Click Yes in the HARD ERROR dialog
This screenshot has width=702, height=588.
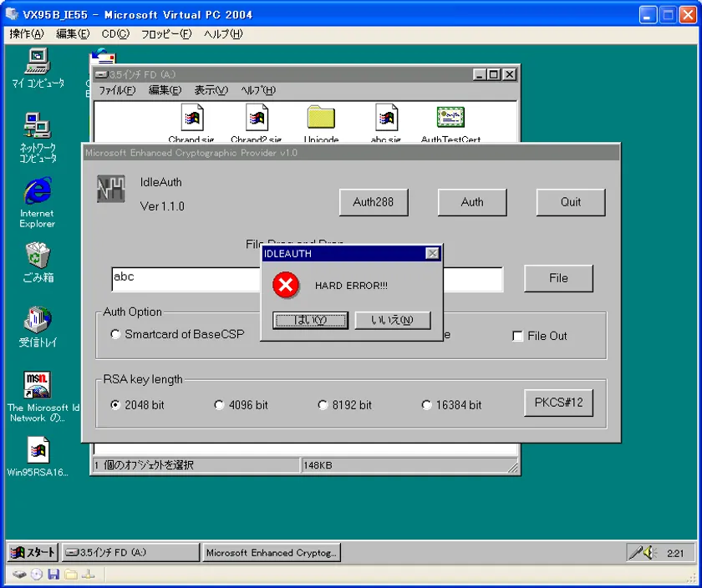click(310, 320)
